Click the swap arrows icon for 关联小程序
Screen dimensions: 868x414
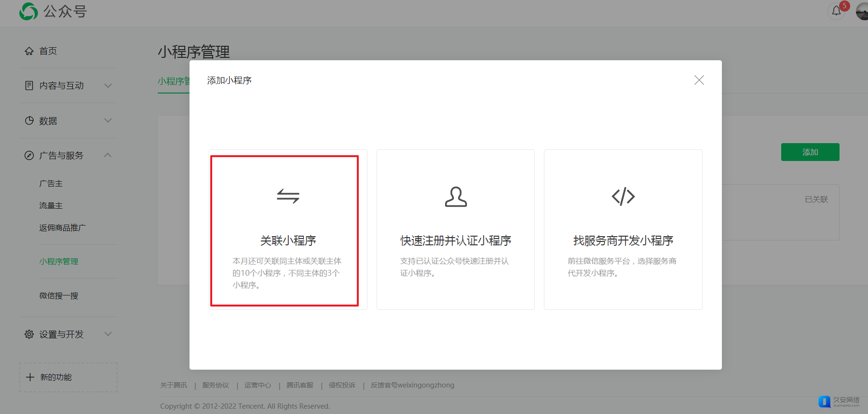coord(288,196)
